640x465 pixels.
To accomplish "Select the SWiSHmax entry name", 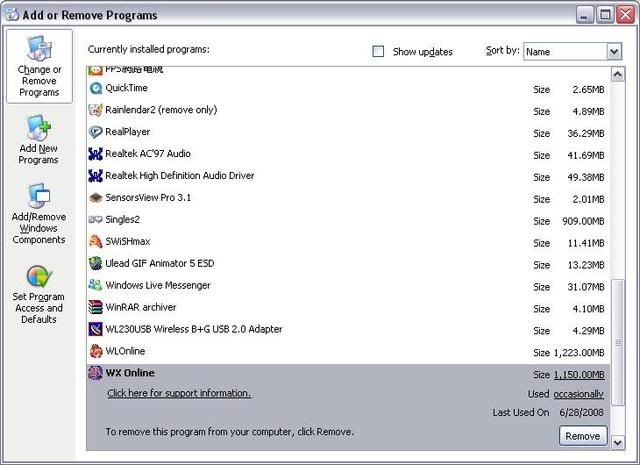I will tap(128, 242).
